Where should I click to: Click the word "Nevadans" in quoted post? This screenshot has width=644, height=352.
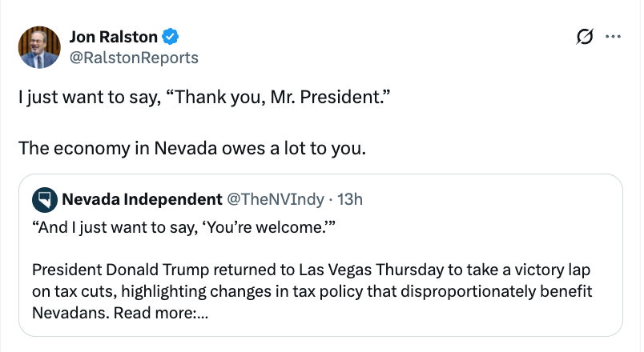[68, 312]
